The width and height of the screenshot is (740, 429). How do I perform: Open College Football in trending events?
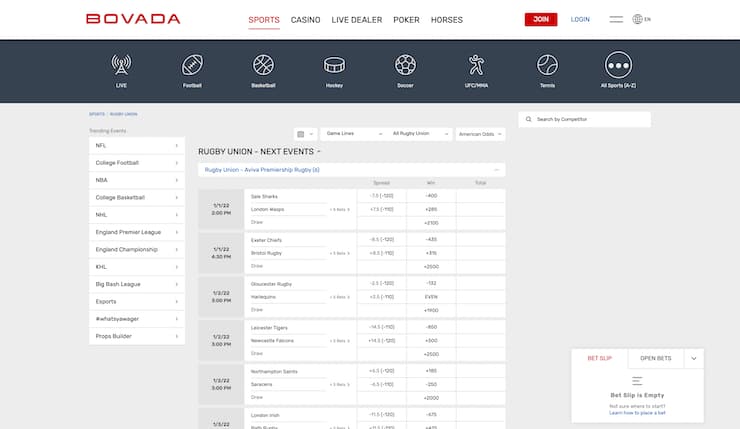(x=136, y=163)
